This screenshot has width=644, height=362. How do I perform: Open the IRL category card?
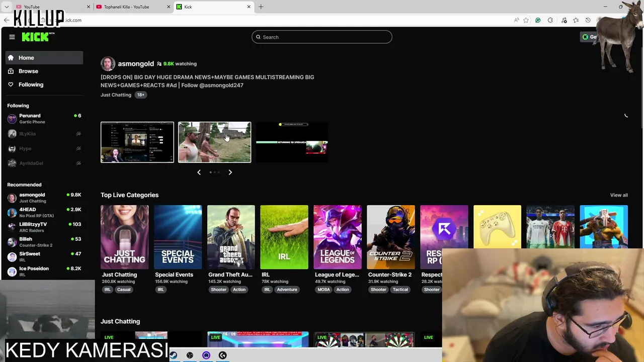pos(284,237)
